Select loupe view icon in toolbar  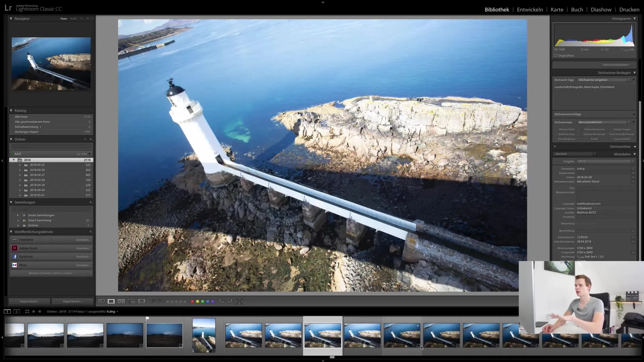pyautogui.click(x=111, y=301)
